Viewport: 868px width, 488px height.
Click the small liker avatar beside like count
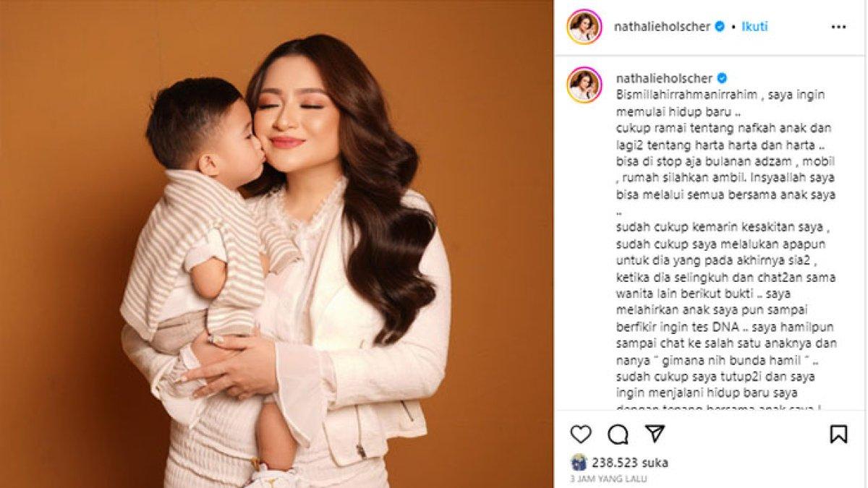click(x=579, y=463)
